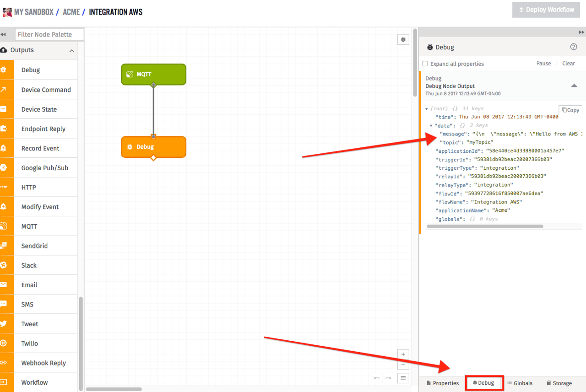Viewport: 586px width, 392px height.
Task: Click the zoom in plus icon
Action: pyautogui.click(x=403, y=354)
